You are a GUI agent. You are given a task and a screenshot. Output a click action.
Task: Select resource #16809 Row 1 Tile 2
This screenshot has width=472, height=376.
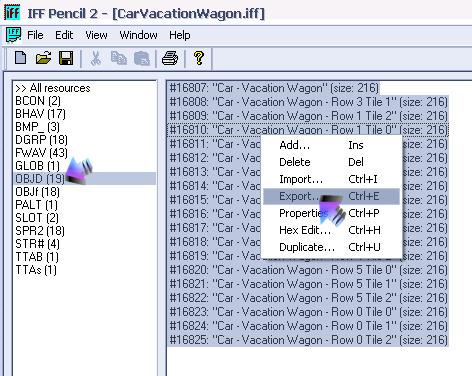308,116
